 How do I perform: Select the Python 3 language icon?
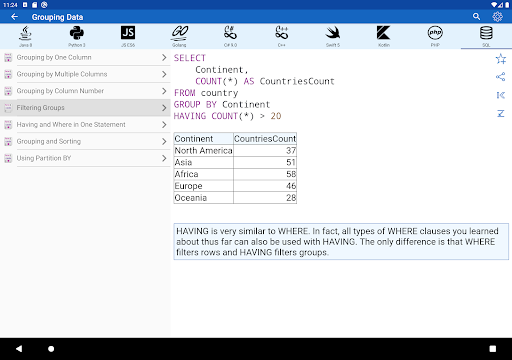(x=77, y=33)
